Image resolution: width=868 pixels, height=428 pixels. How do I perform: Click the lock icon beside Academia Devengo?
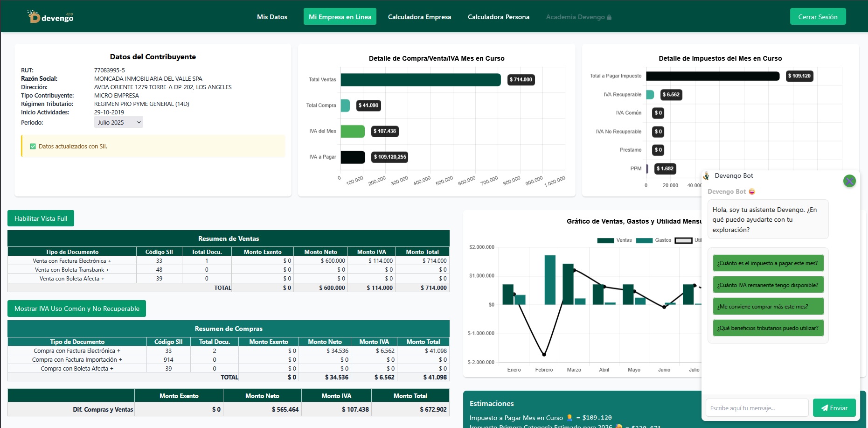tap(609, 17)
